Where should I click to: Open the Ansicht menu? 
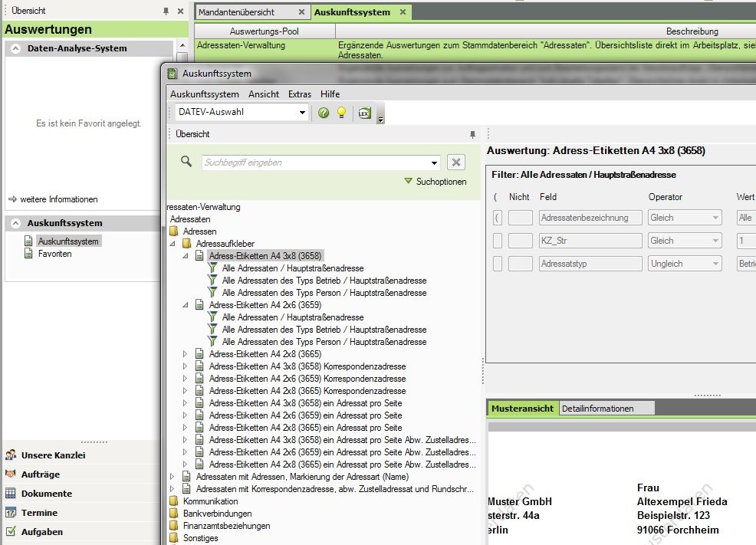[264, 94]
